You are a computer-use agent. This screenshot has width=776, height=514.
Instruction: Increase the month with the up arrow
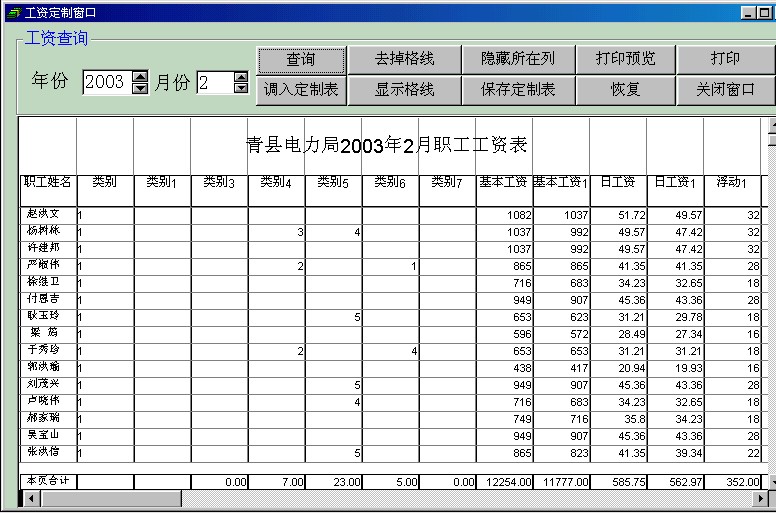241,76
